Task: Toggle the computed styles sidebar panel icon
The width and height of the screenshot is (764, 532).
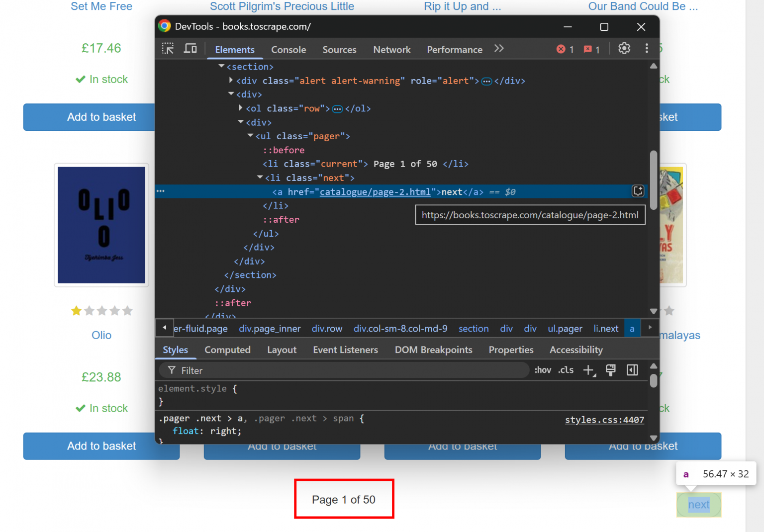Action: click(x=632, y=370)
